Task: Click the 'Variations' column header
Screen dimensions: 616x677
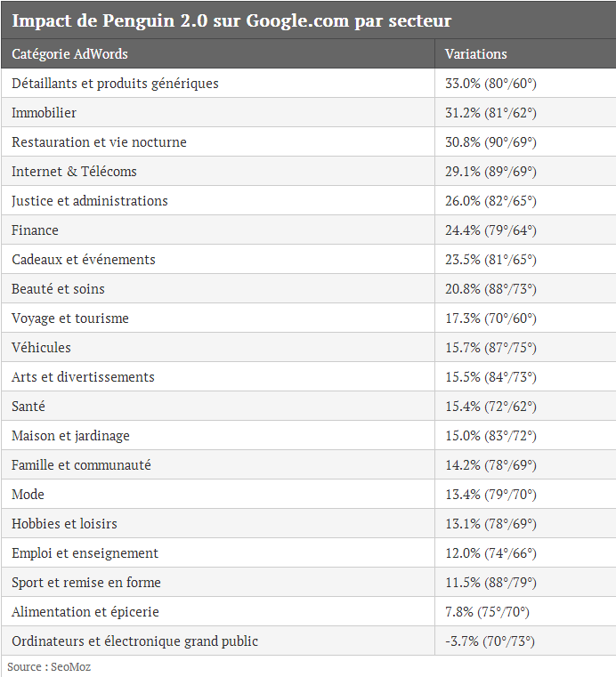Action: pos(525,53)
